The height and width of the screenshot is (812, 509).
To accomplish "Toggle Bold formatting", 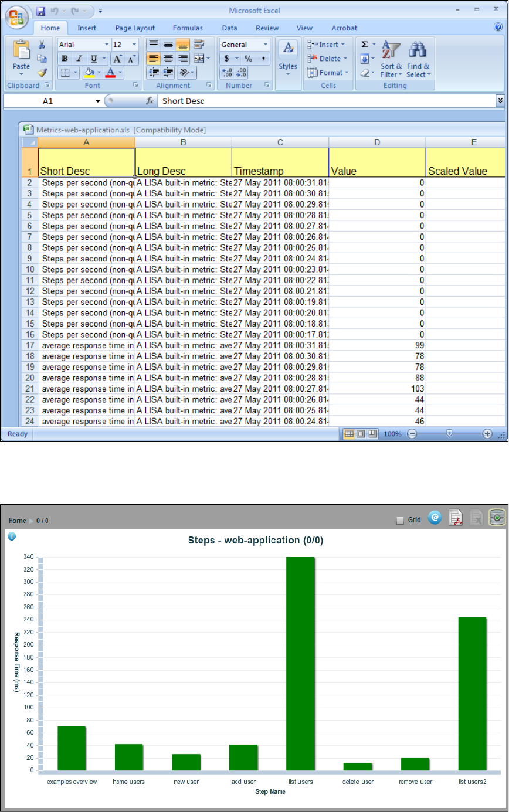I will (x=65, y=59).
